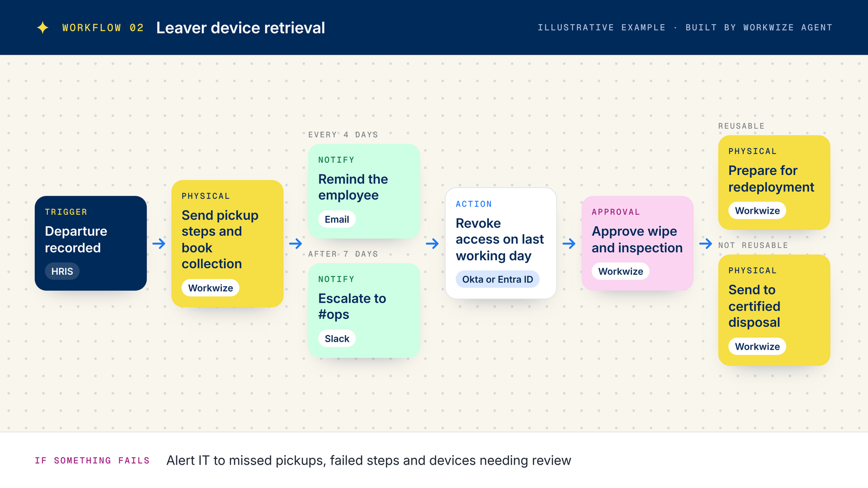The image size is (868, 488).
Task: Open the Send pickup steps card
Action: [227, 243]
